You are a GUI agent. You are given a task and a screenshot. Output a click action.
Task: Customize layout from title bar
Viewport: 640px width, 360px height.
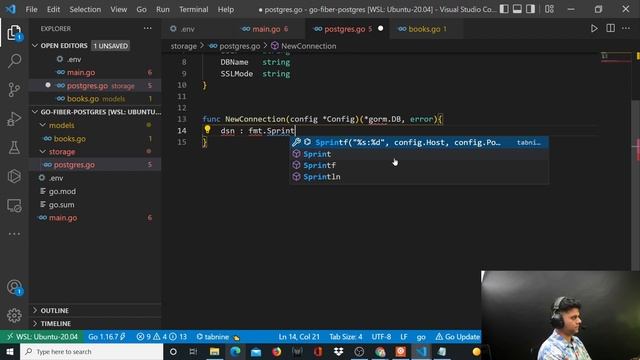coord(549,9)
